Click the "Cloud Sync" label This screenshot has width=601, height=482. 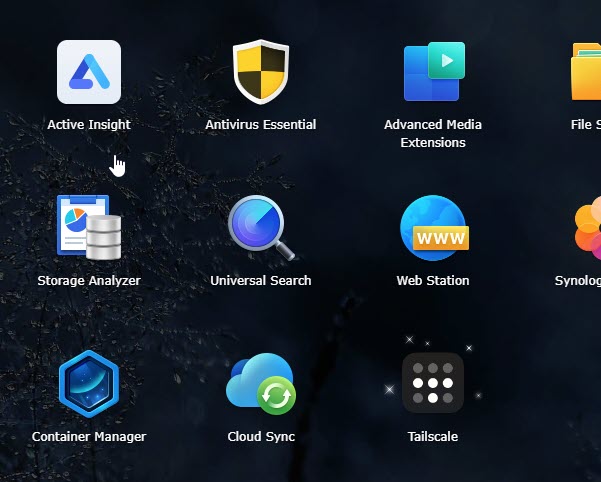[x=261, y=437]
